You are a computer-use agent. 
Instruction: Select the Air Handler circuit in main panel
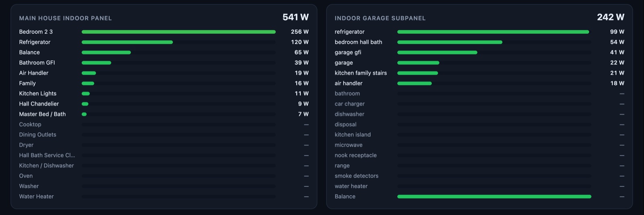(164, 73)
